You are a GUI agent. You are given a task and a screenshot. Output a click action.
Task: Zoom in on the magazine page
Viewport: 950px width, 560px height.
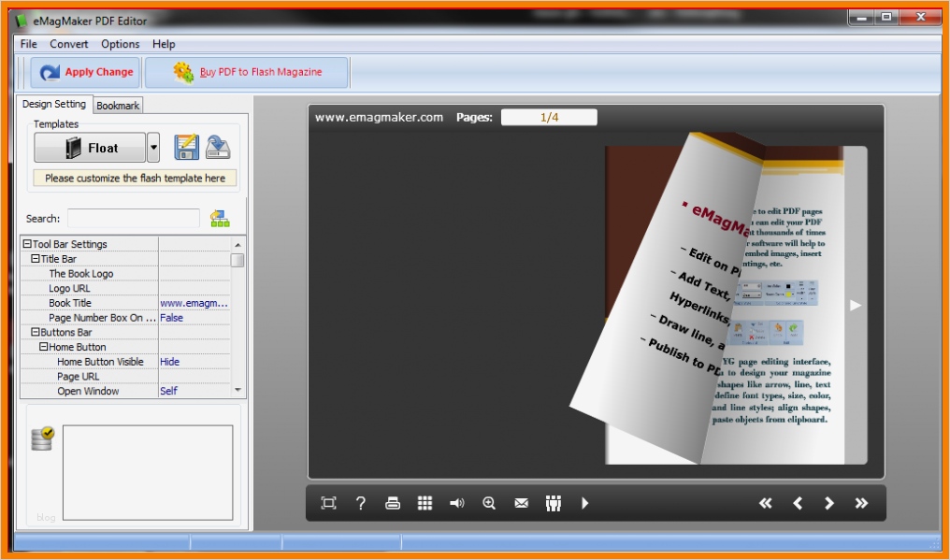click(x=488, y=503)
